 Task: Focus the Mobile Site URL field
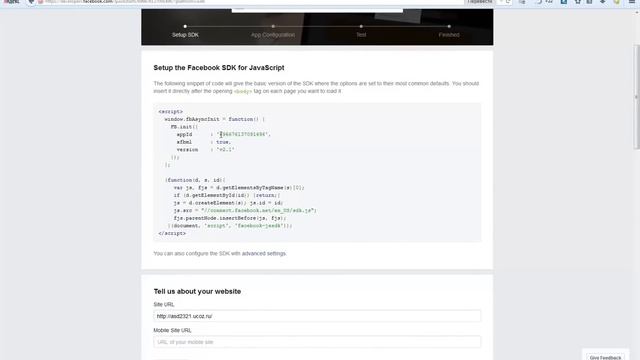(x=317, y=342)
